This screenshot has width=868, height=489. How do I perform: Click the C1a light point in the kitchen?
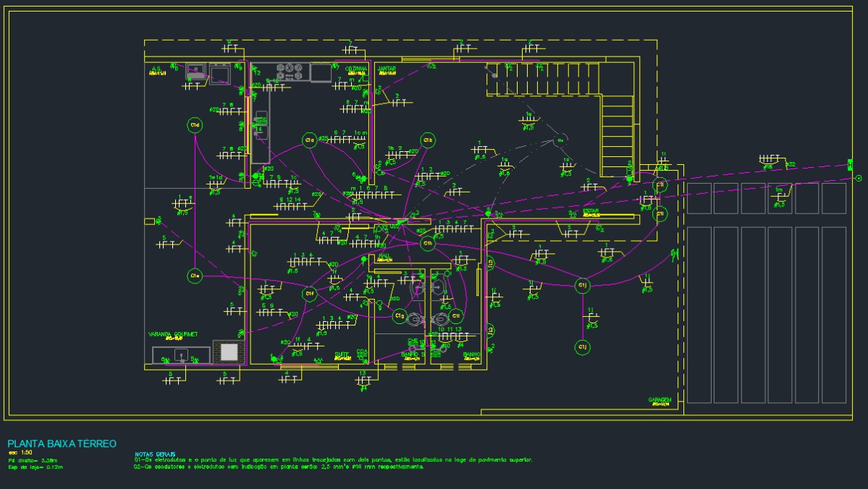pos(309,140)
